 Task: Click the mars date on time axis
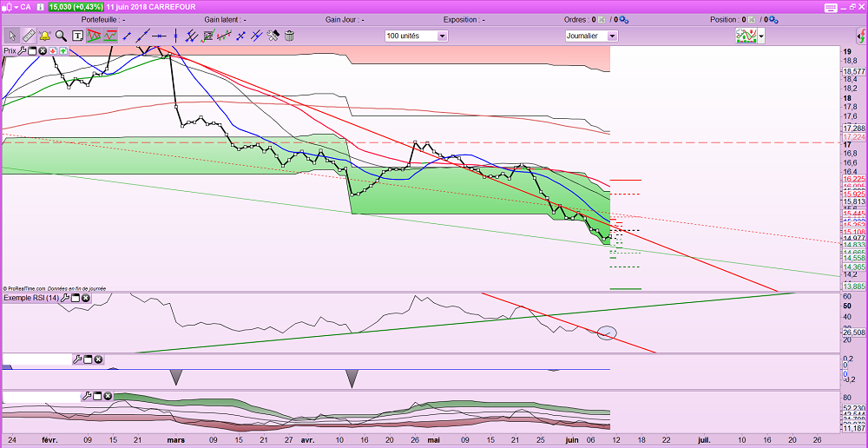(176, 440)
